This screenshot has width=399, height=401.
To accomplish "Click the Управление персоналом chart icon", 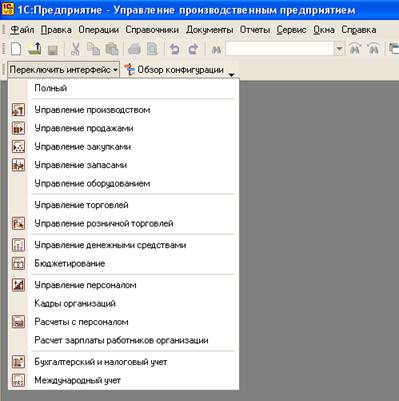I will (18, 285).
